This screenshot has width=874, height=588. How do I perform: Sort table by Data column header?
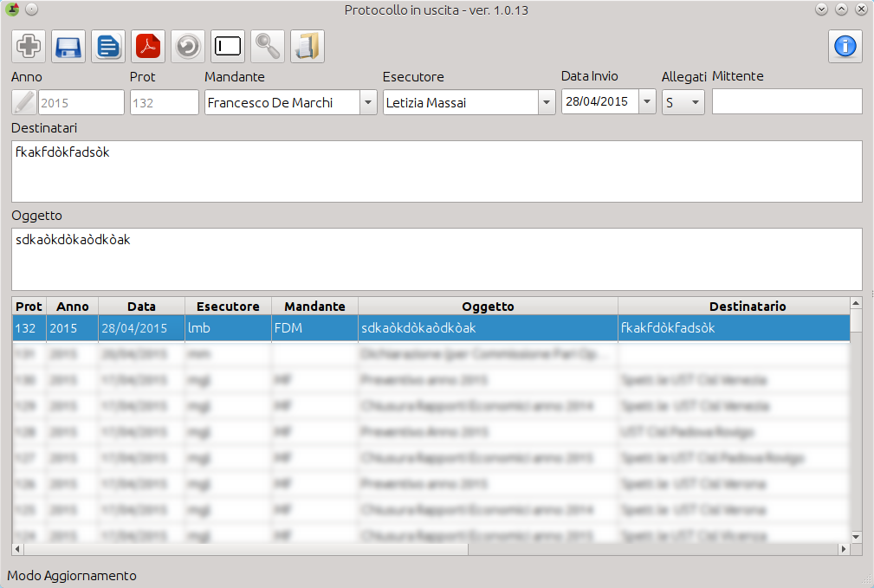(141, 306)
